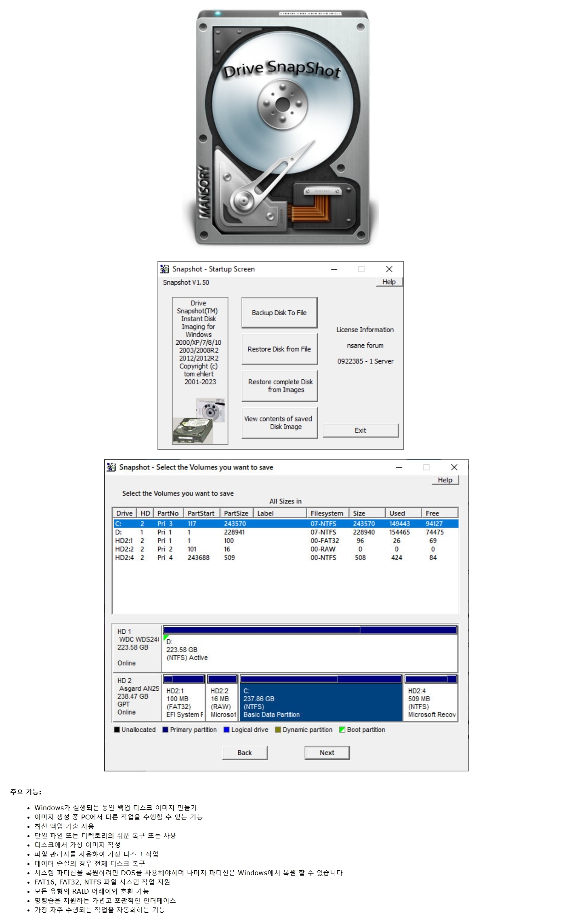Image resolution: width=573 pixels, height=924 pixels.
Task: Close the Select Volumes window
Action: click(x=454, y=467)
